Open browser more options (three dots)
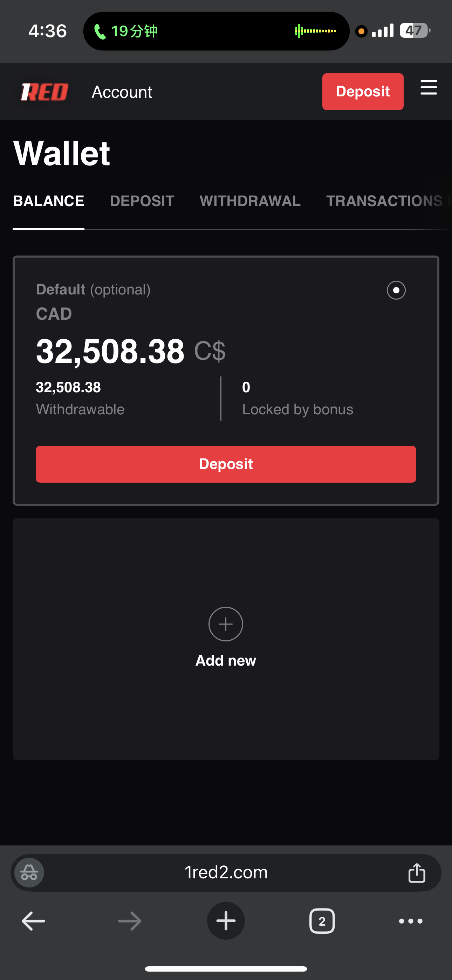The image size is (452, 980). tap(411, 921)
